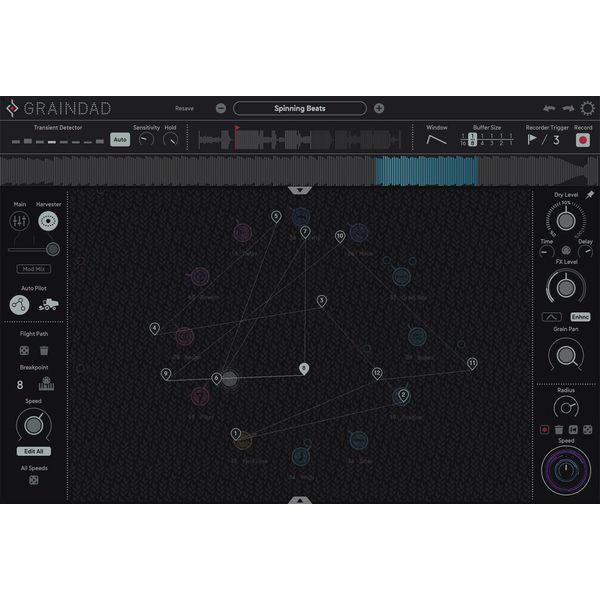The image size is (600, 600).
Task: Toggle the Enhnc button
Action: tap(581, 317)
